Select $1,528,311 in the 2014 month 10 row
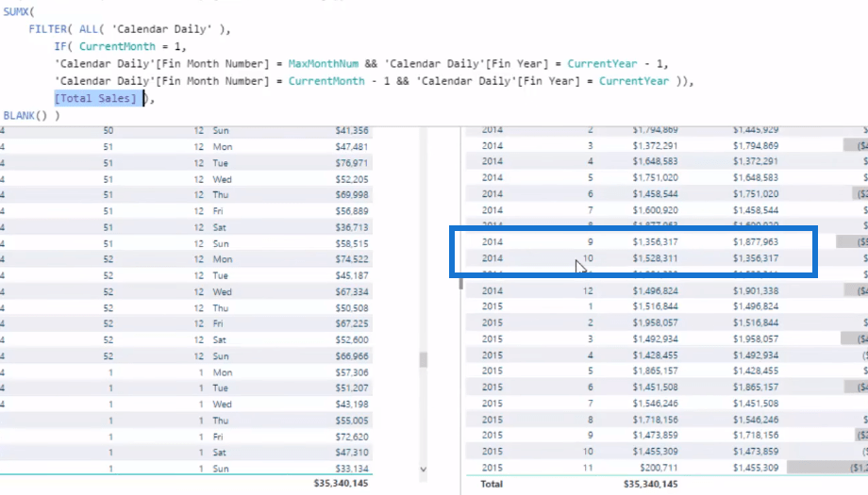 coord(656,258)
